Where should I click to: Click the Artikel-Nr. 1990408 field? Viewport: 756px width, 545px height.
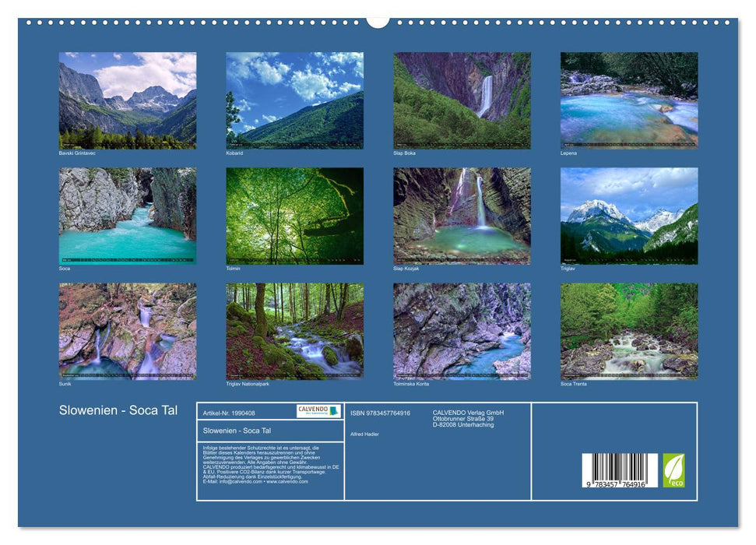(x=230, y=413)
